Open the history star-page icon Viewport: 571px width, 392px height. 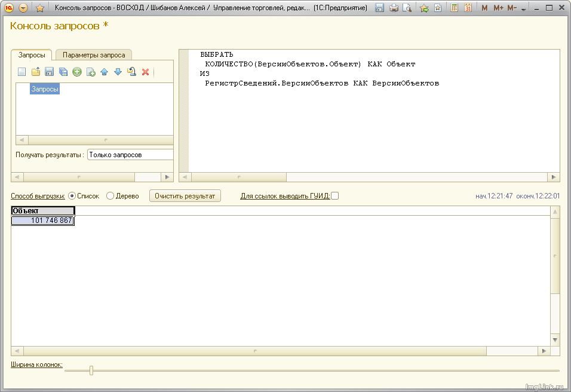click(x=438, y=8)
